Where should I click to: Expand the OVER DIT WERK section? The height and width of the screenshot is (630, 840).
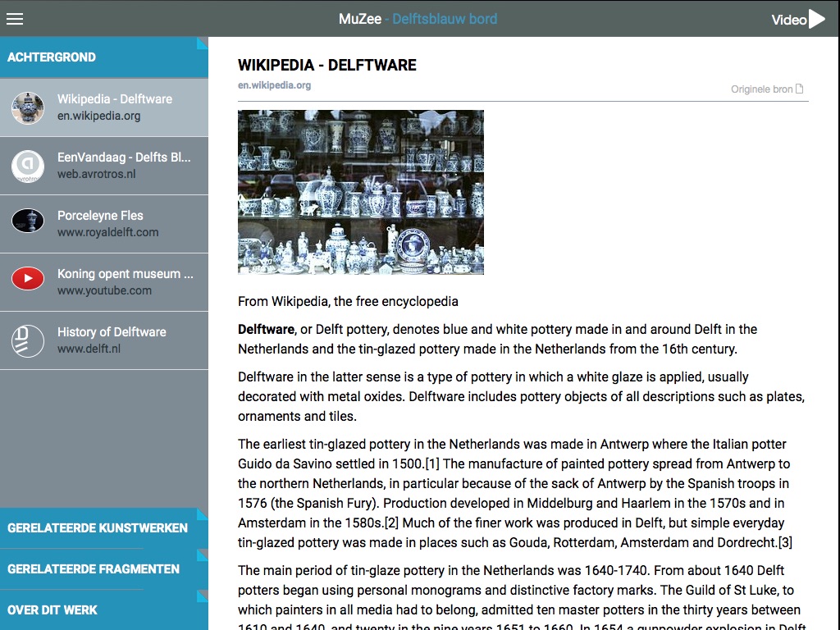pos(104,610)
